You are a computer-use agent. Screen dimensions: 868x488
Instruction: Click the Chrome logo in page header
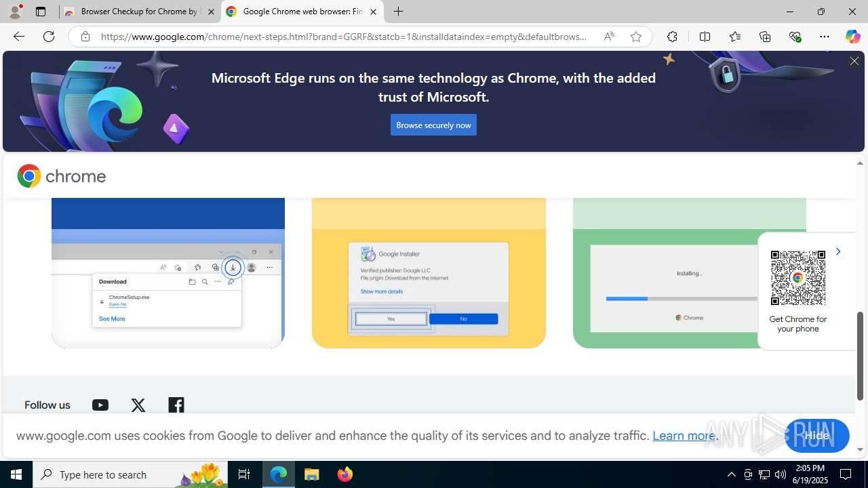(x=62, y=176)
